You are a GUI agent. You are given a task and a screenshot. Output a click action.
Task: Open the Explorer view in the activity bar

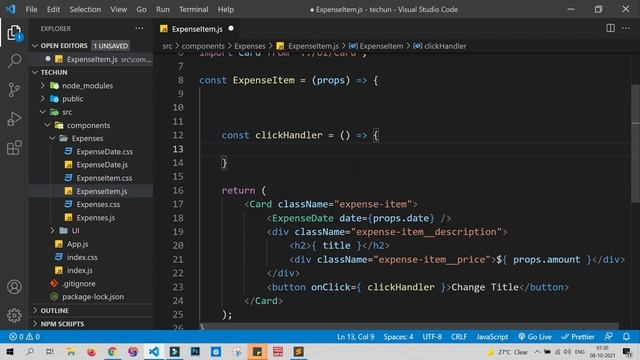pyautogui.click(x=14, y=33)
